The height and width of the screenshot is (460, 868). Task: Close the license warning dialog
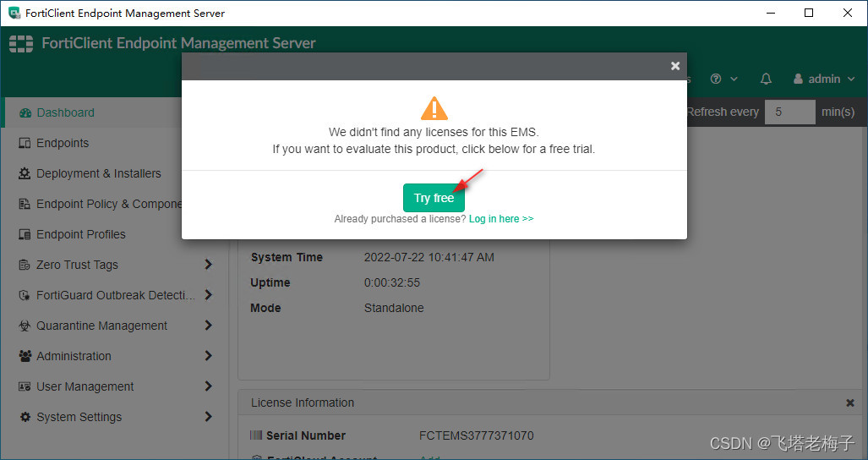click(x=674, y=66)
